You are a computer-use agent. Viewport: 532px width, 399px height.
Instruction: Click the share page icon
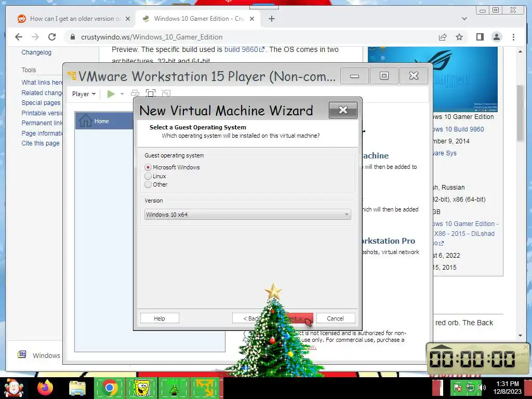click(x=443, y=37)
